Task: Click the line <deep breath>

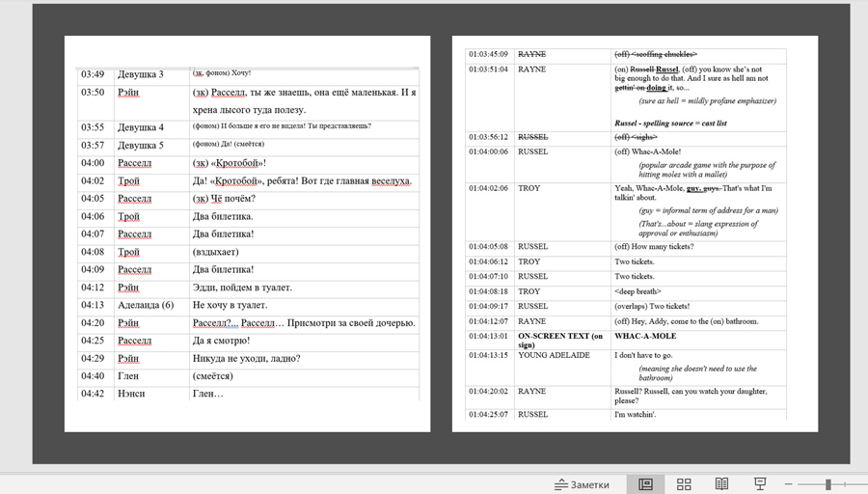Action: (637, 291)
